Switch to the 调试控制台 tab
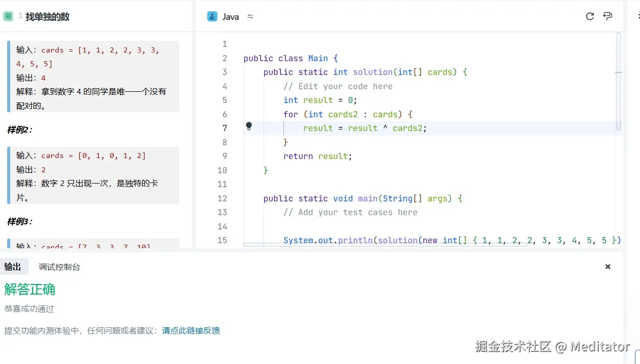The height and width of the screenshot is (364, 640). pyautogui.click(x=59, y=266)
